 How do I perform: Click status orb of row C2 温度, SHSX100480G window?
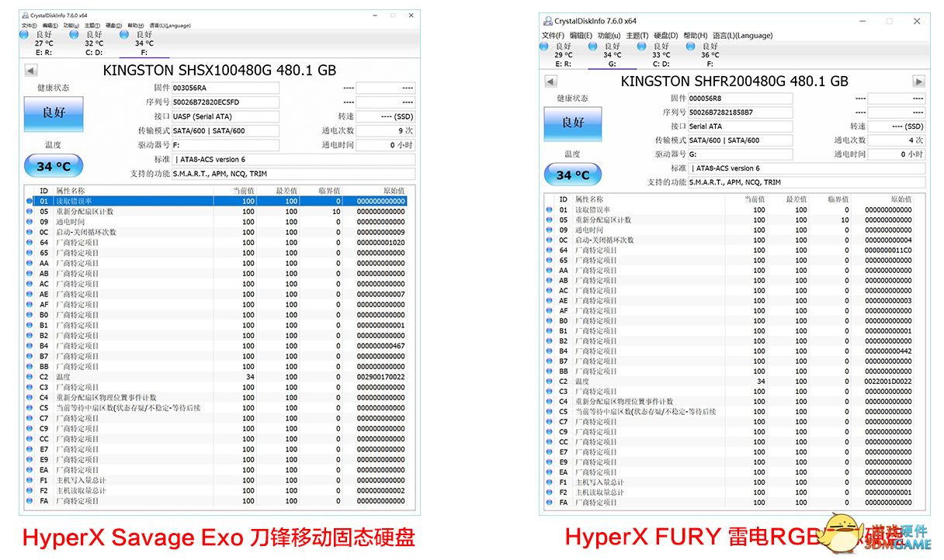29,377
